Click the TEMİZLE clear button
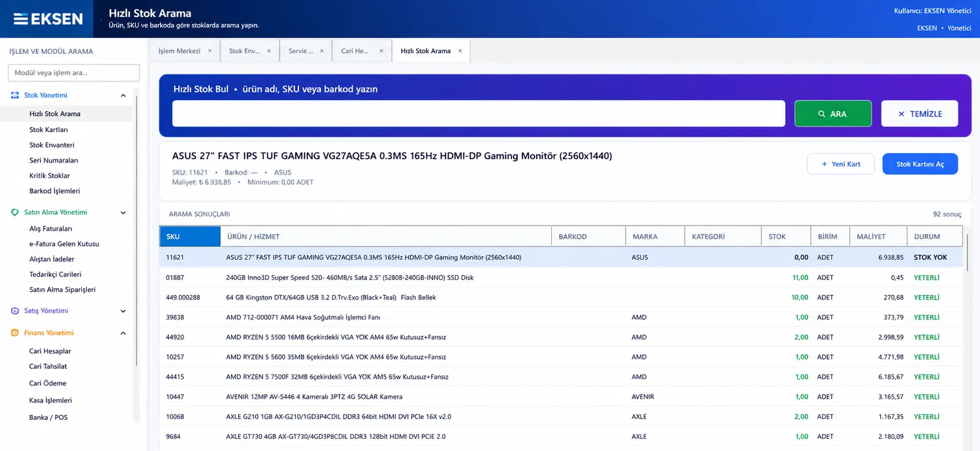This screenshot has height=451, width=980. [x=919, y=114]
